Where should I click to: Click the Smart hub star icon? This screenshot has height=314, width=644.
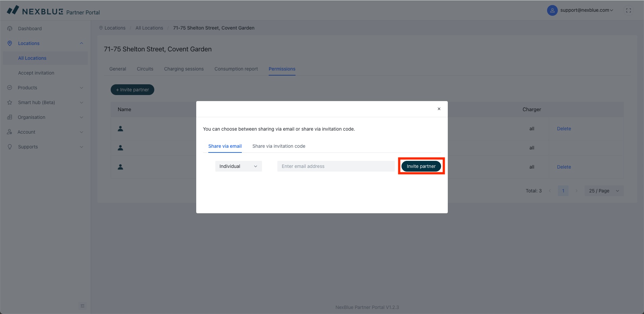click(10, 102)
